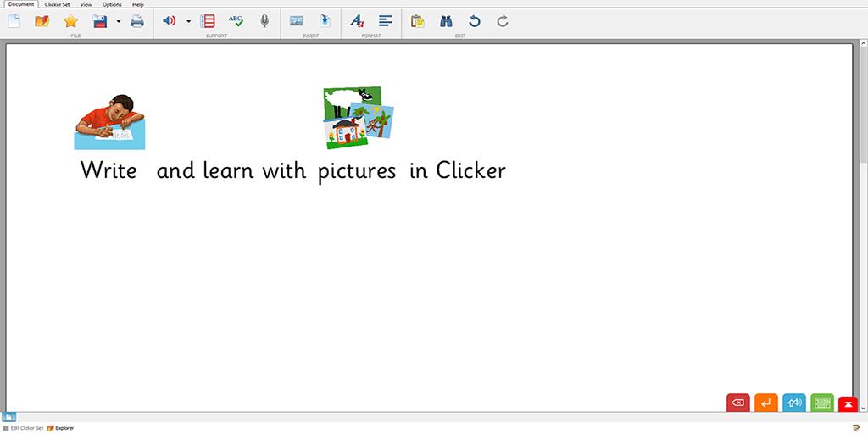
Task: Open paragraph alignment options
Action: (386, 21)
